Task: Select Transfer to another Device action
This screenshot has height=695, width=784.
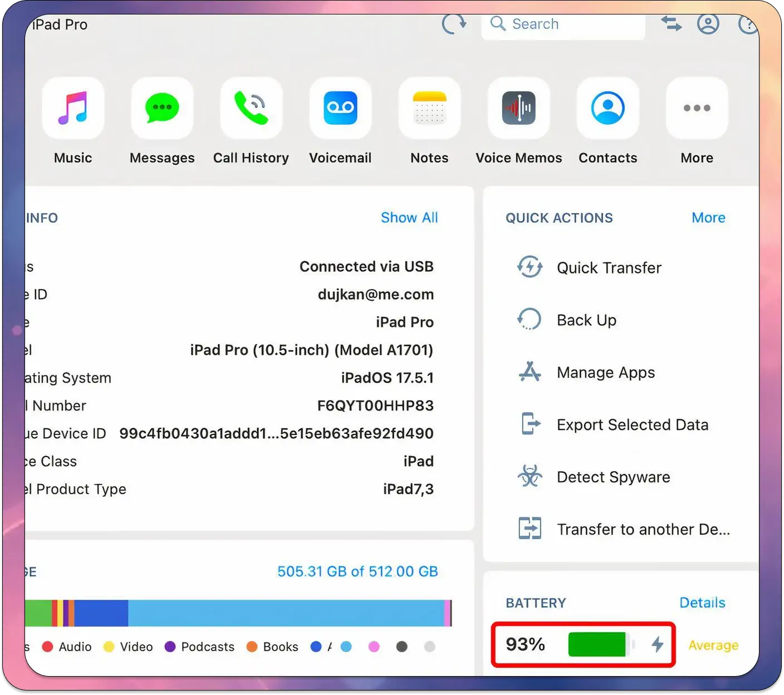Action: point(644,529)
